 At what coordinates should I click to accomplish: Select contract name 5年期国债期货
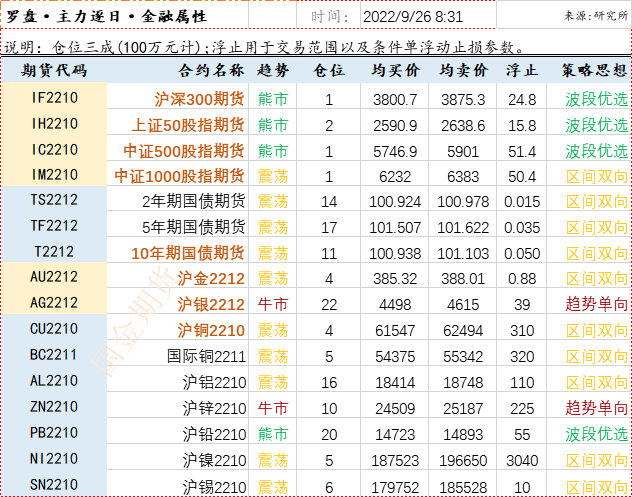pyautogui.click(x=193, y=227)
